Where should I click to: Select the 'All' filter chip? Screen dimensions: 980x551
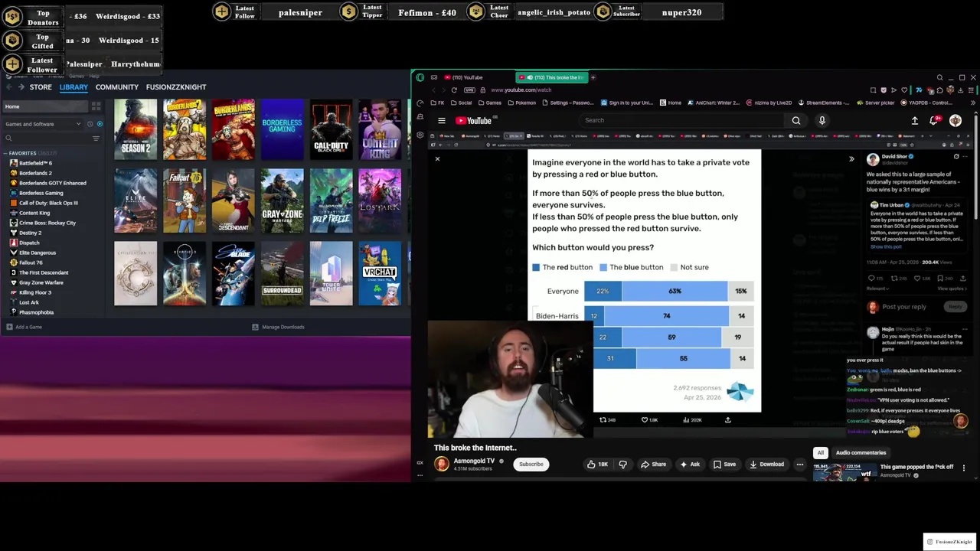821,452
